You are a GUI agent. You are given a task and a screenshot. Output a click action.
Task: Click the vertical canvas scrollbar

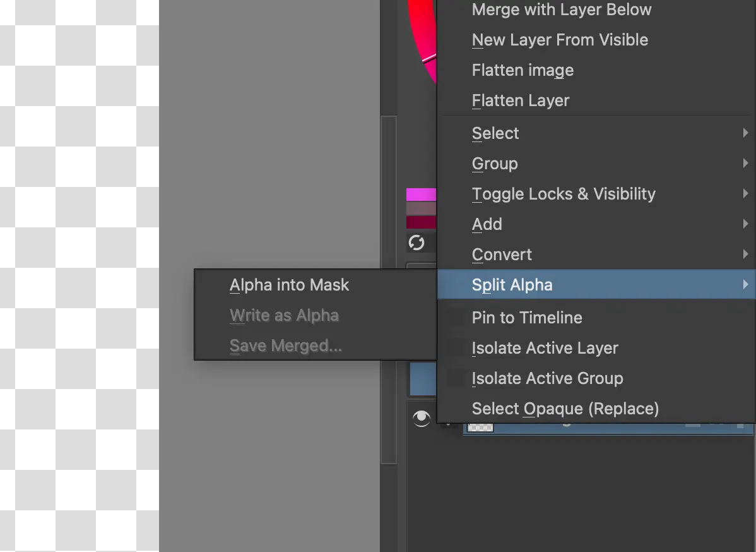point(389,289)
